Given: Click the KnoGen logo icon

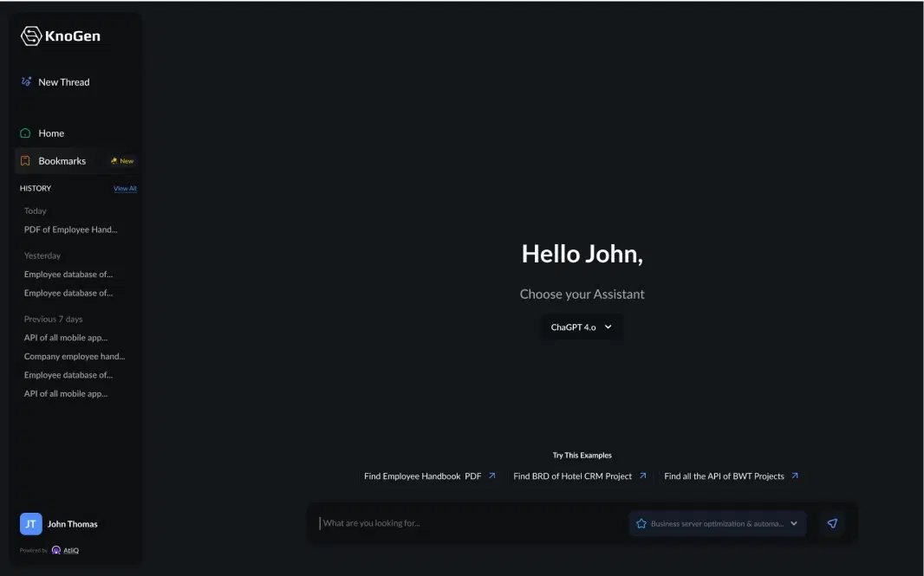Looking at the screenshot, I should coord(30,36).
